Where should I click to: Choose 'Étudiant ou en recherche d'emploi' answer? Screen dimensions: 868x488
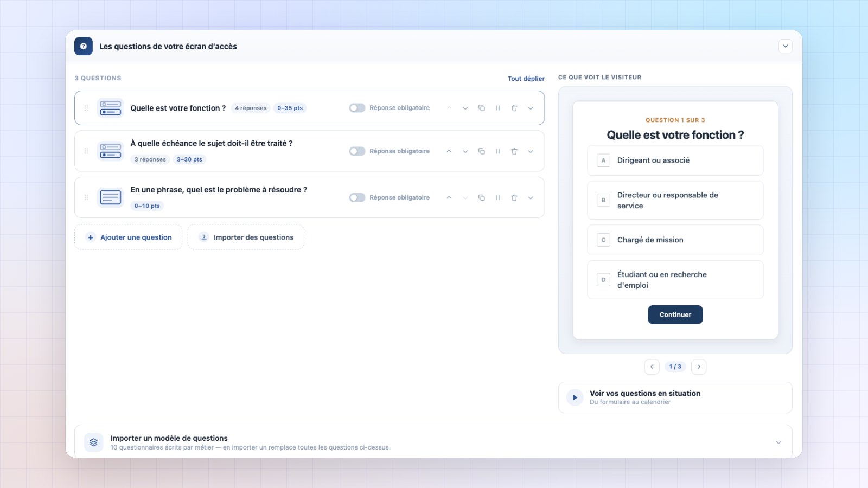675,280
